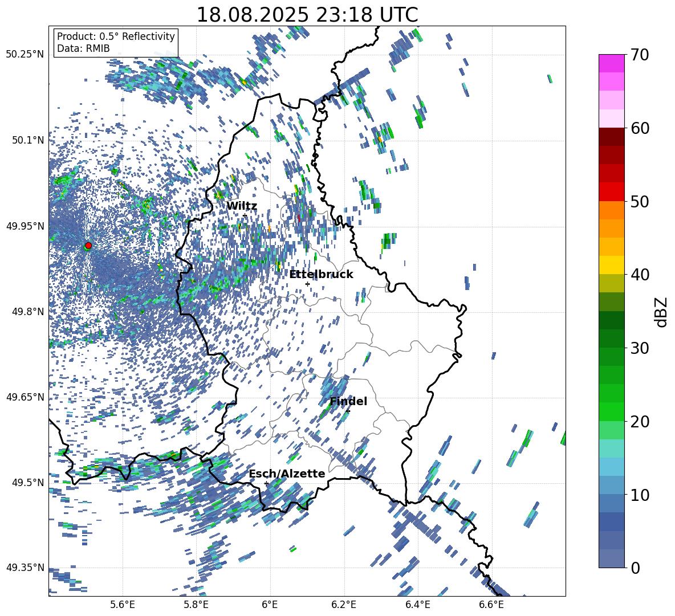Click the 50 value on the colorbar

pyautogui.click(x=640, y=201)
